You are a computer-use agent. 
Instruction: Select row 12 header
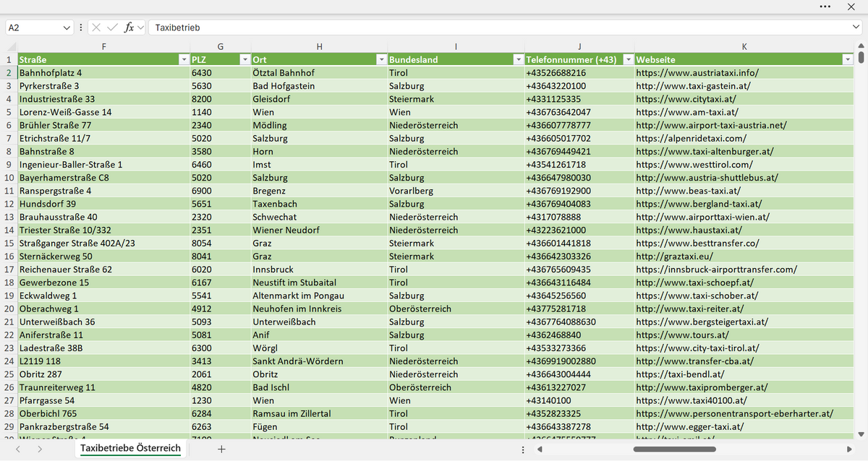(9, 204)
